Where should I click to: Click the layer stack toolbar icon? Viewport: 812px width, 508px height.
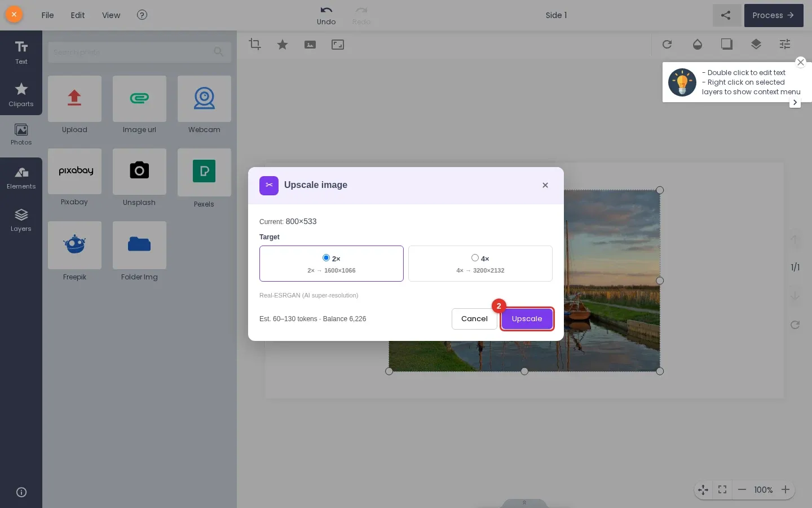[756, 44]
